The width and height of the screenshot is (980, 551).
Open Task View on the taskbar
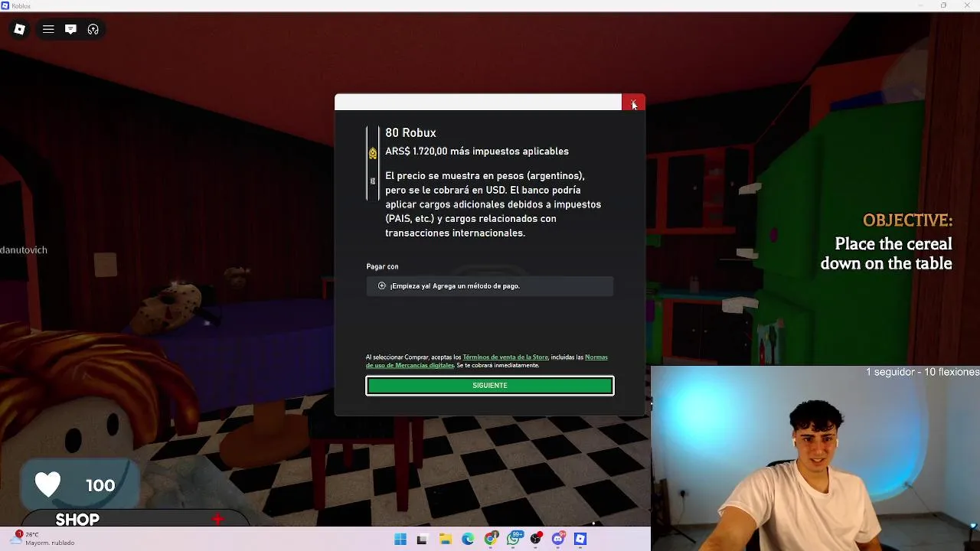pyautogui.click(x=422, y=540)
